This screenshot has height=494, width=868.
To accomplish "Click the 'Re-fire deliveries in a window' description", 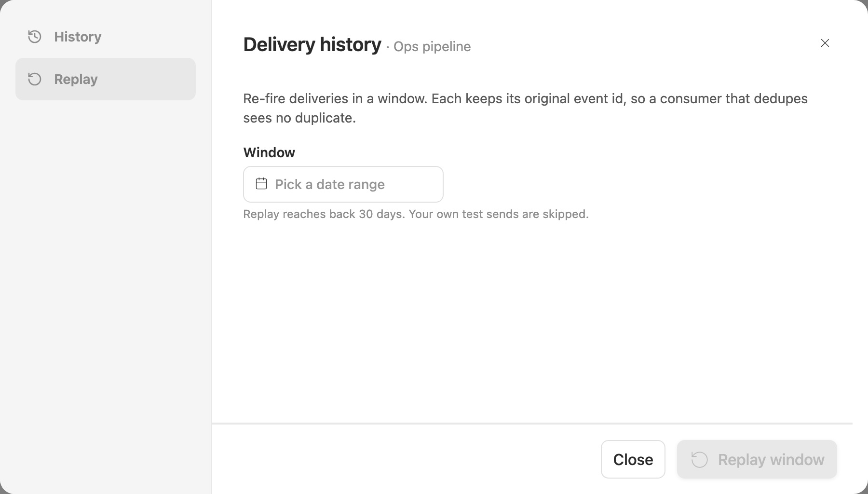I will pyautogui.click(x=525, y=108).
